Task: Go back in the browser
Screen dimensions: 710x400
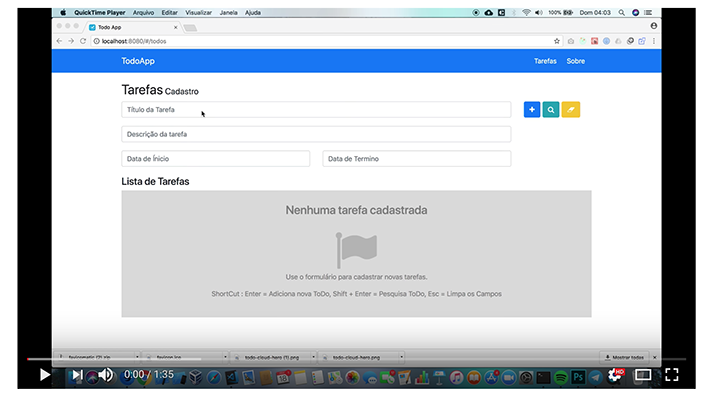Action: tap(59, 41)
